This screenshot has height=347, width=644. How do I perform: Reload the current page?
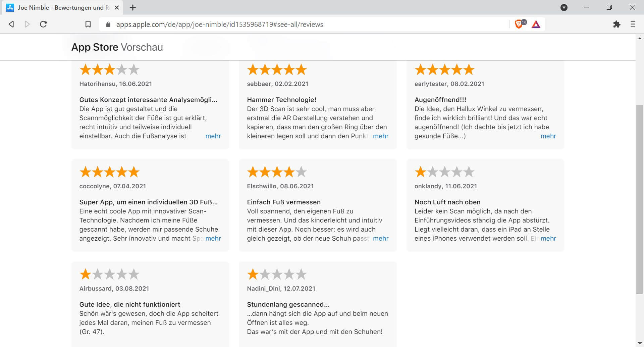coord(43,24)
